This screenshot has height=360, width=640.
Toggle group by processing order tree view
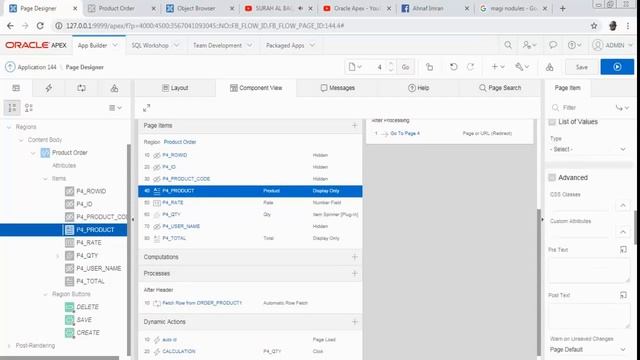[x=29, y=108]
